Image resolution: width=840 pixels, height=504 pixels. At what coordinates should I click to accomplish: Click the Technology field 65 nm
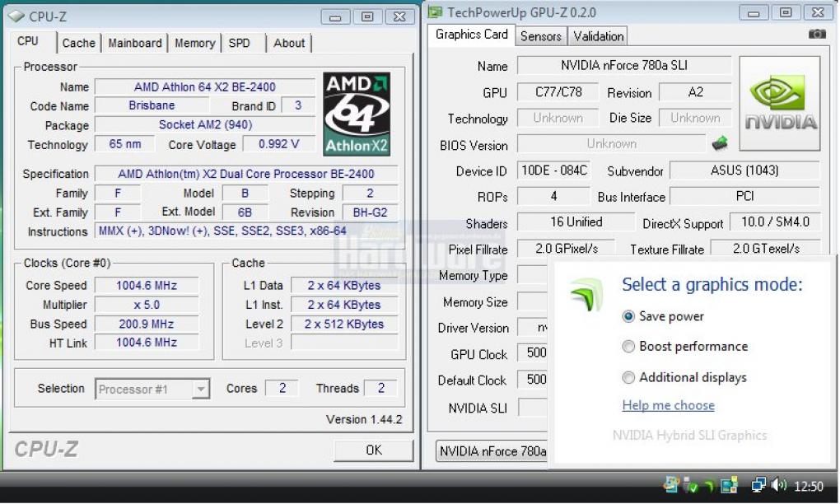tap(125, 144)
